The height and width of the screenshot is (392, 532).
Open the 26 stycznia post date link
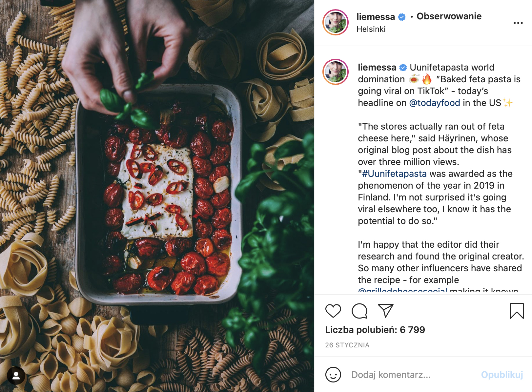point(347,345)
